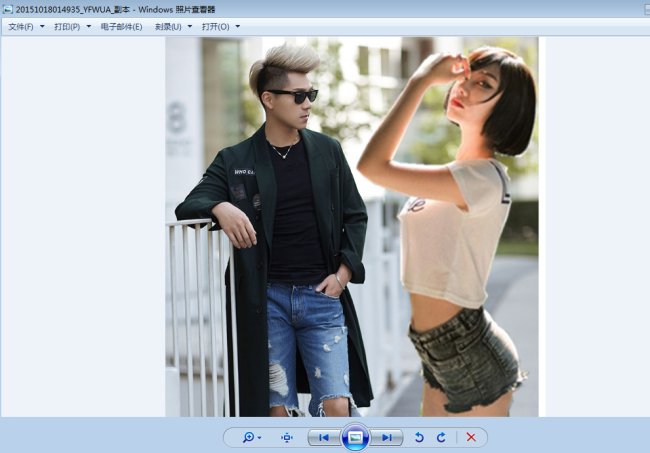Viewport: 650px width, 453px height.
Task: Rotate the photo counterclockwise
Action: coord(420,437)
